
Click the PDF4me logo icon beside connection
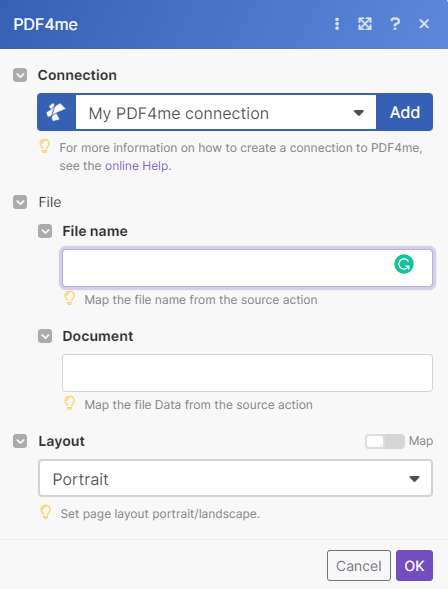tap(56, 112)
